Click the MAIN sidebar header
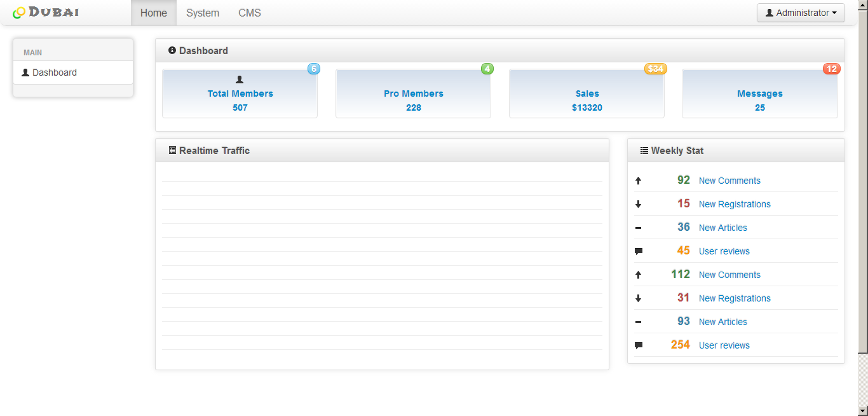 click(33, 53)
